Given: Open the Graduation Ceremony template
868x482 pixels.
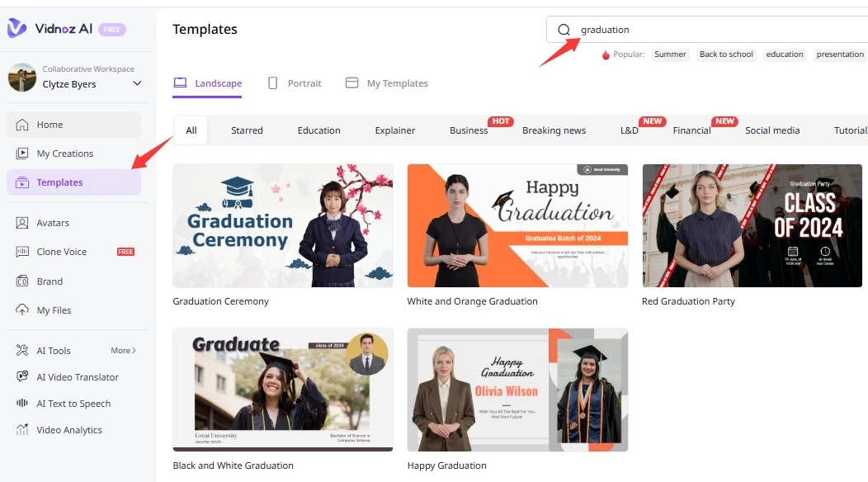Looking at the screenshot, I should pyautogui.click(x=282, y=225).
